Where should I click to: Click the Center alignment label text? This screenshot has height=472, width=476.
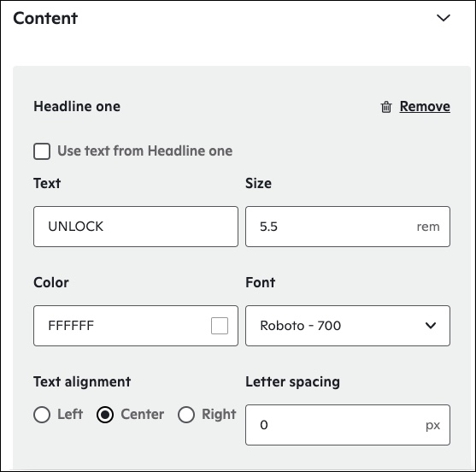(x=143, y=415)
